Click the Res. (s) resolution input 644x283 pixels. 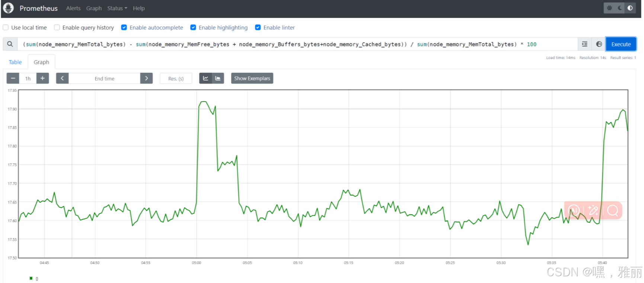tap(176, 78)
